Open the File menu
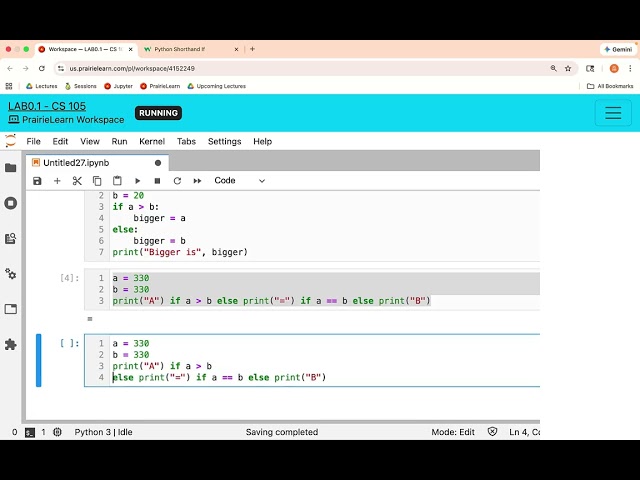 [x=33, y=141]
